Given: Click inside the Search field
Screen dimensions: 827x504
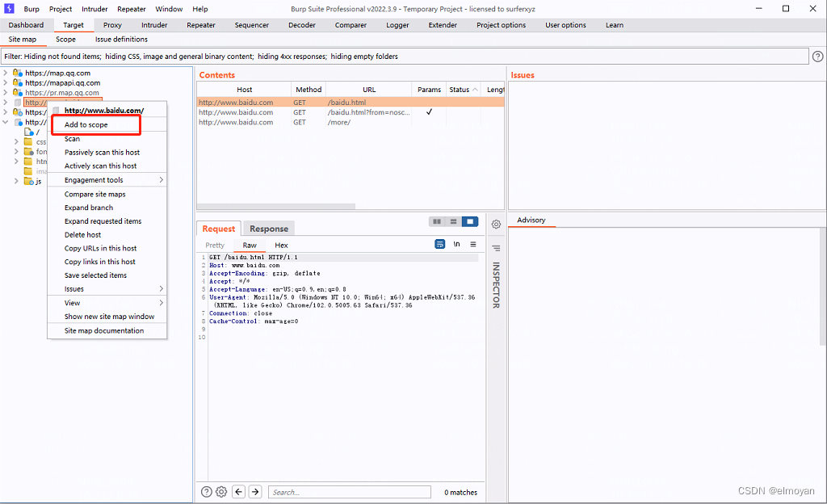Looking at the screenshot, I should tap(349, 491).
